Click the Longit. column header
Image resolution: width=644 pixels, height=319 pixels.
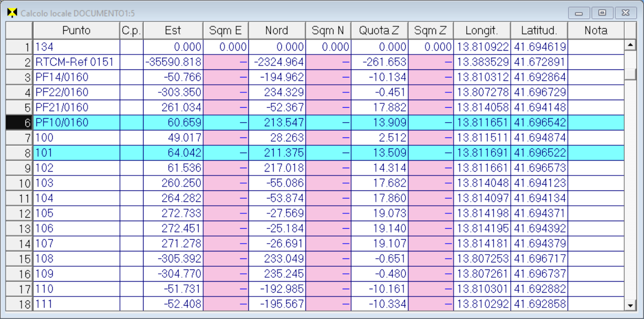coord(482,31)
